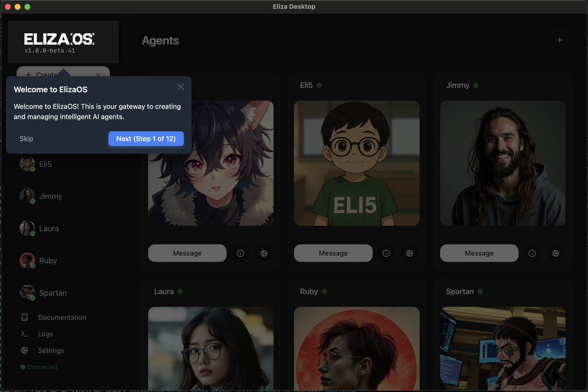Click Next (Step 1 of 12)
The width and height of the screenshot is (588, 392).
tap(146, 139)
